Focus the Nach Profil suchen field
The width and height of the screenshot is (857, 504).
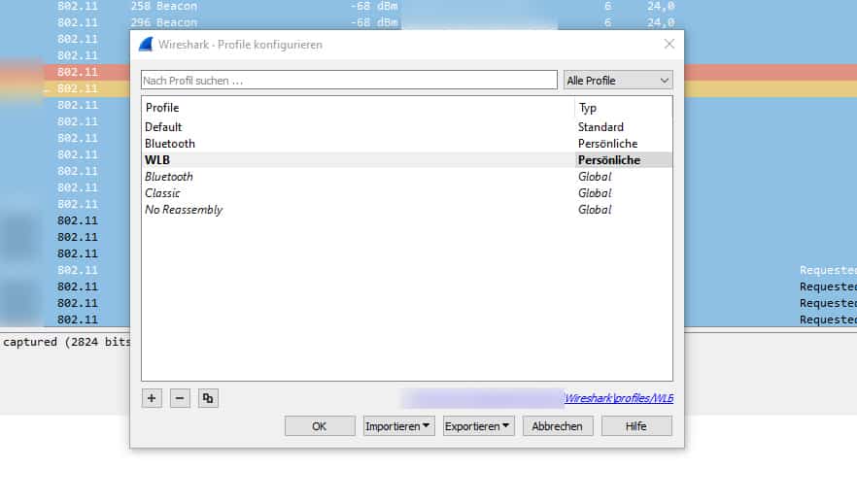click(x=349, y=81)
